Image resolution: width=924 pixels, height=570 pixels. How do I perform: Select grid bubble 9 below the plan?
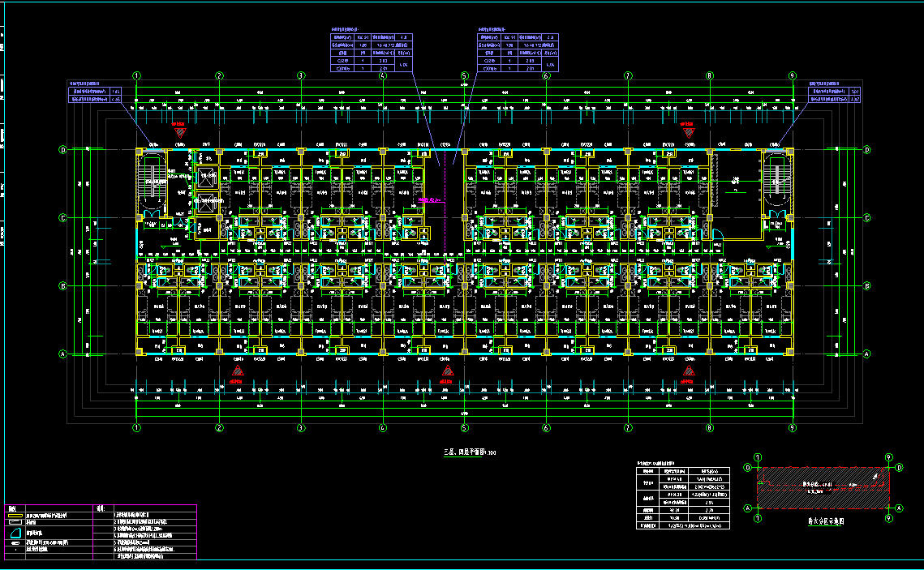coord(792,427)
